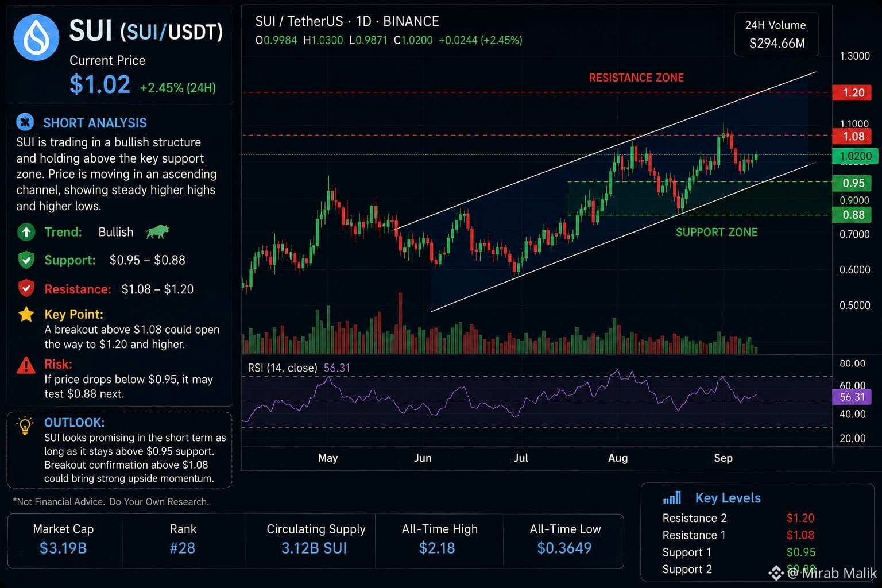Screen dimensions: 882x588
Task: Click the 'Jul' label on the time axis
Action: point(521,458)
